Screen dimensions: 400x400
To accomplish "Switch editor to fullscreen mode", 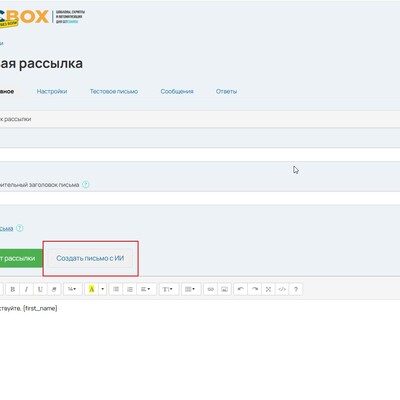I will tap(268, 289).
